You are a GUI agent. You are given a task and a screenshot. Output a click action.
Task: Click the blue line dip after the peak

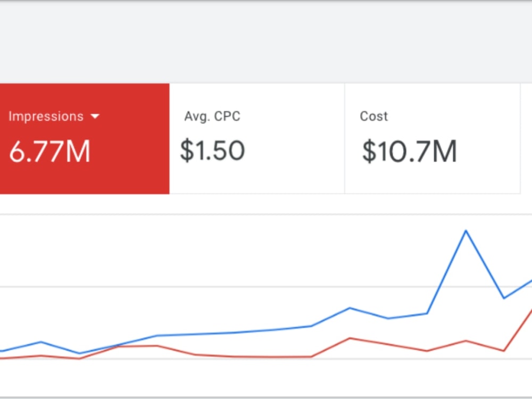(504, 298)
